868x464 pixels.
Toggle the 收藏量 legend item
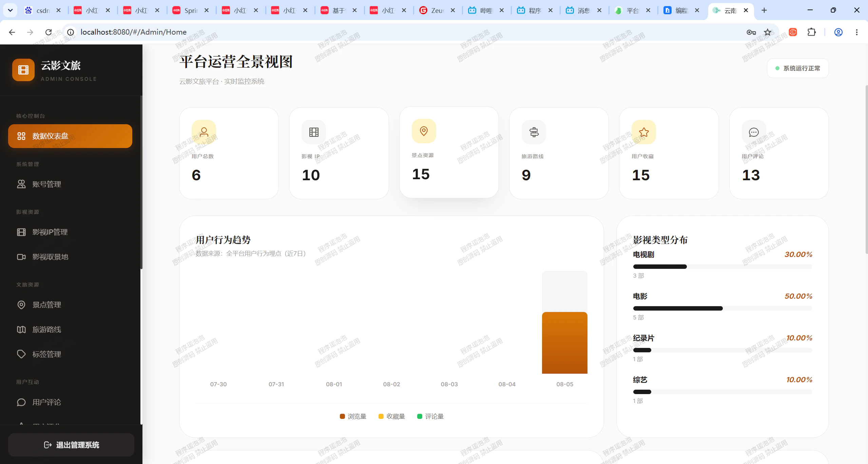(x=392, y=416)
